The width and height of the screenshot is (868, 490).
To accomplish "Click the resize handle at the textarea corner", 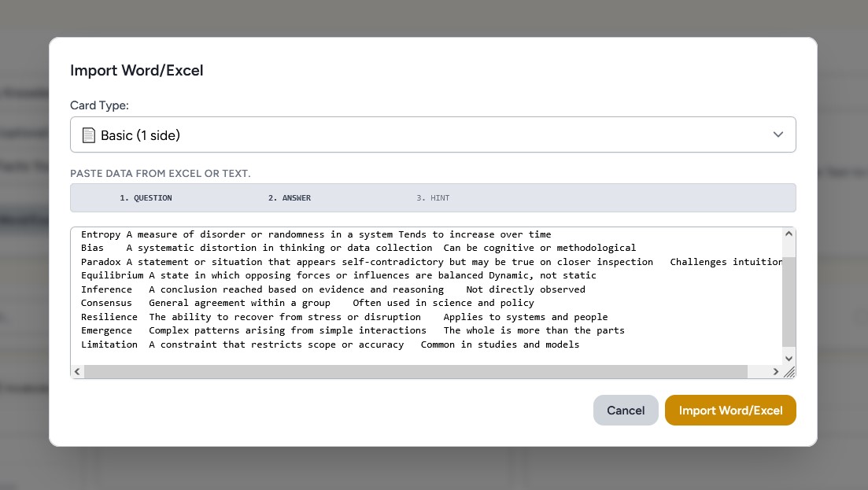I will click(x=789, y=371).
